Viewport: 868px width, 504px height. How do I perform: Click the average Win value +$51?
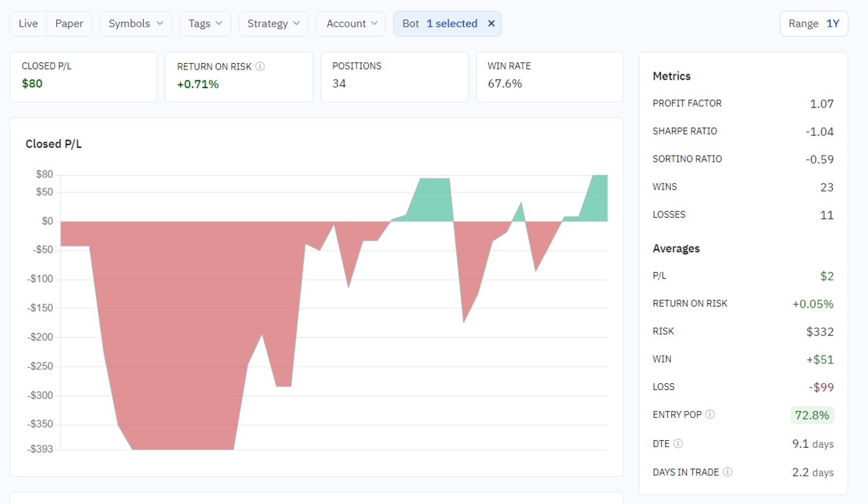(x=820, y=360)
